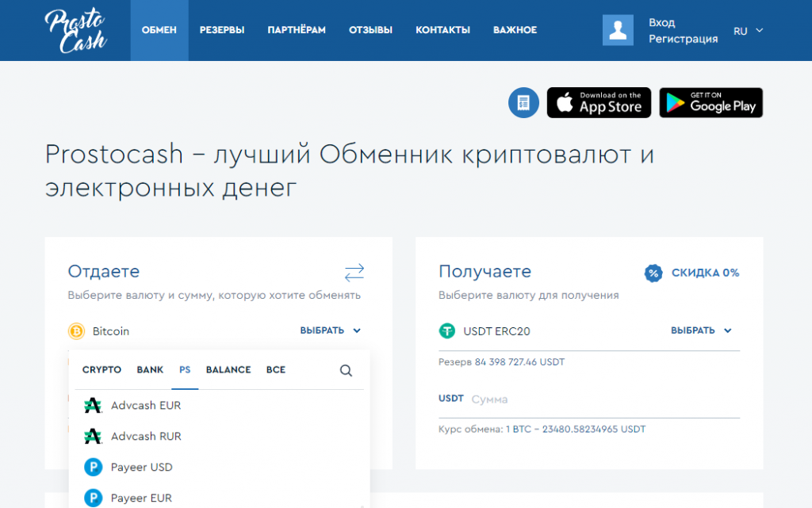Click the USDT Сумма input field
This screenshot has width=812, height=508.
point(603,399)
